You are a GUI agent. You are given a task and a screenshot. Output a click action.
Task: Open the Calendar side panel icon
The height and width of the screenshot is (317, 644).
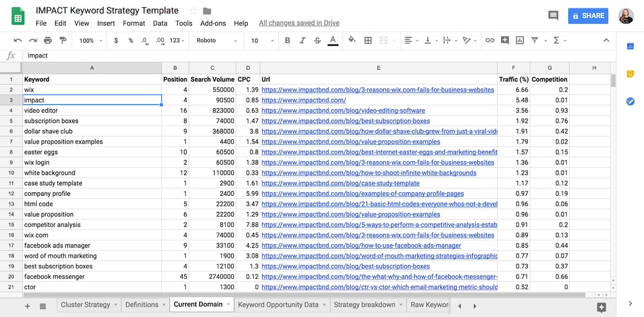pos(630,46)
